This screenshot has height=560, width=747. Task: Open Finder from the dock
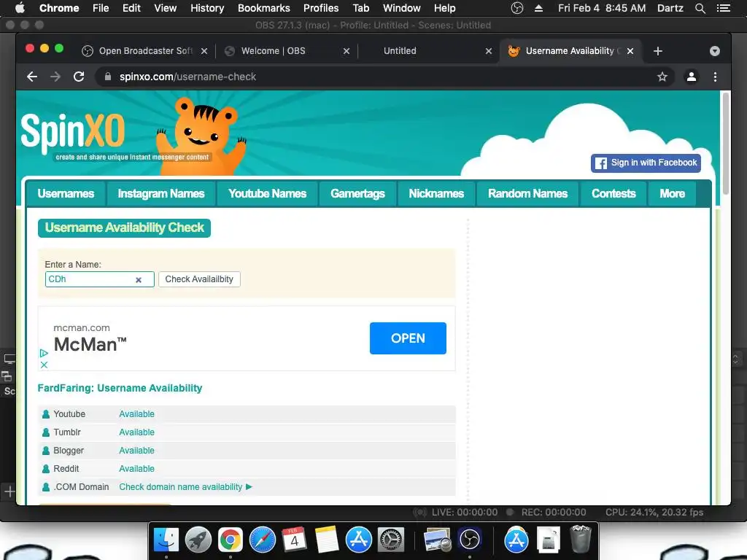166,540
